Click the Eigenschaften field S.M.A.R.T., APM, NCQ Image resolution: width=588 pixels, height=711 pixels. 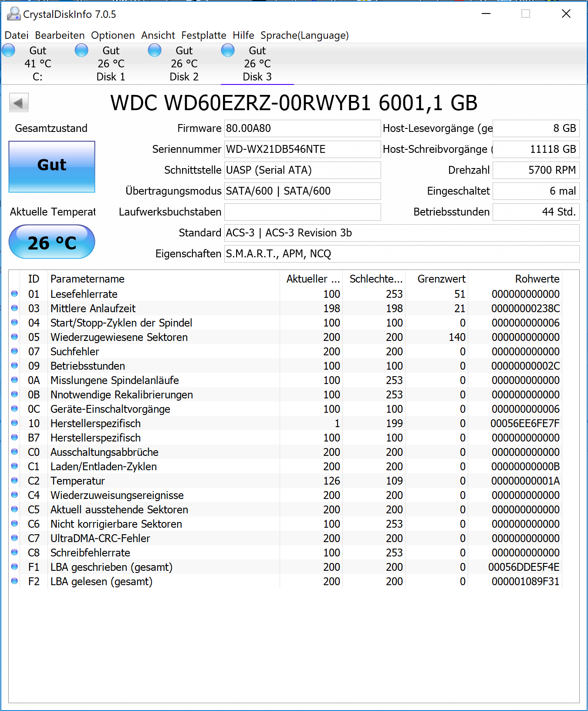402,254
